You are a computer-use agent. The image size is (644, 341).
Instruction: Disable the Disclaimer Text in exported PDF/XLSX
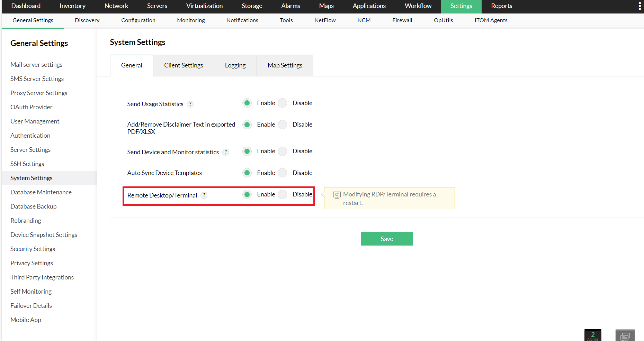click(283, 125)
